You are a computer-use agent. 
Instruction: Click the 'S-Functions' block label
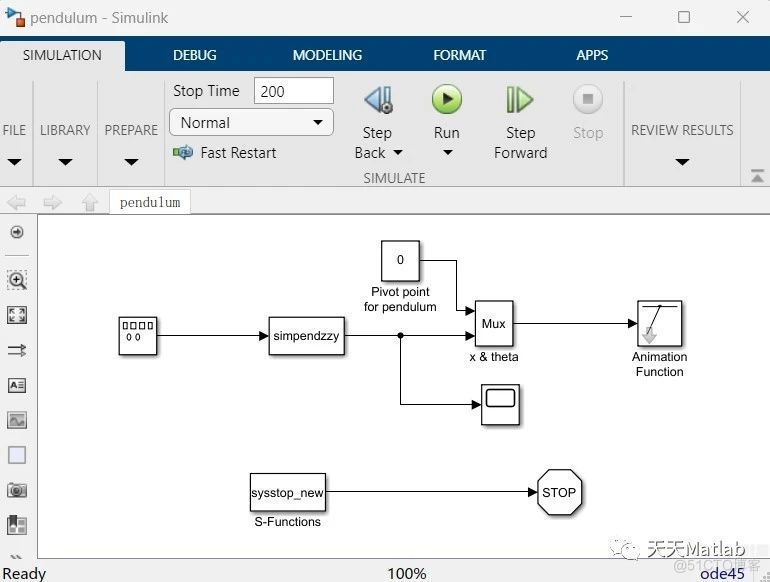coord(288,522)
